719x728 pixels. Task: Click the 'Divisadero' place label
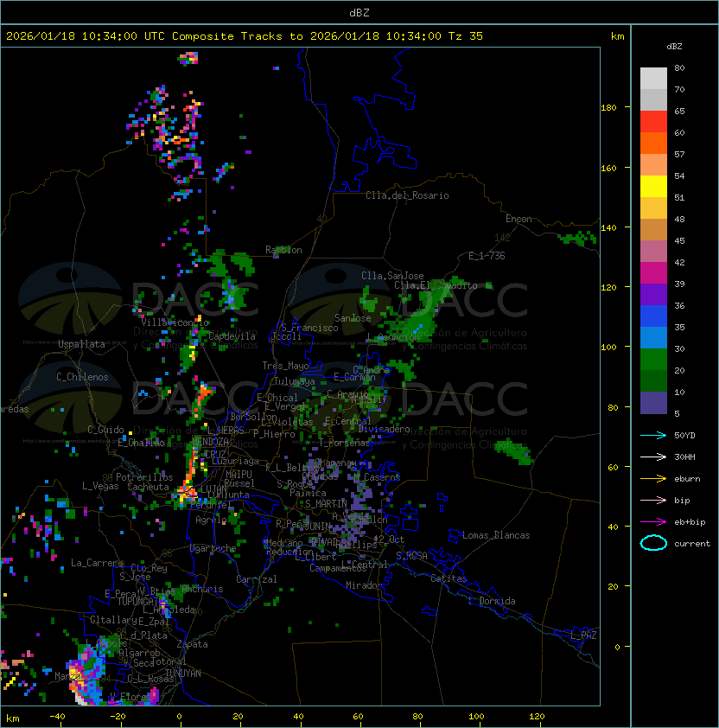384,429
